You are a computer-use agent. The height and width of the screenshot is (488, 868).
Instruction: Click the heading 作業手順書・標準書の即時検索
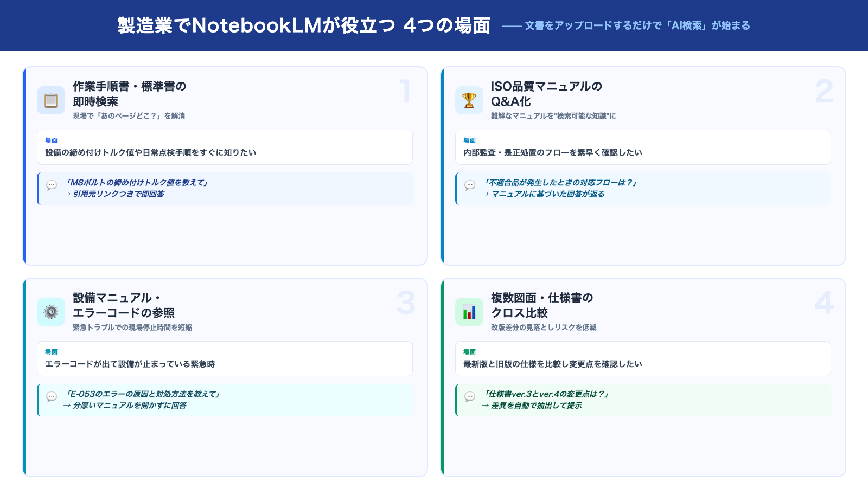pos(130,94)
